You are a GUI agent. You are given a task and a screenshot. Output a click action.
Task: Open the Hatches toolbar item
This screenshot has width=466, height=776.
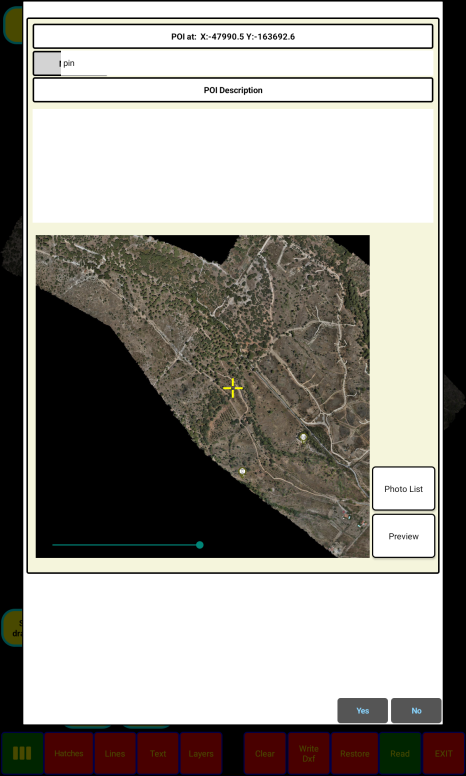tap(69, 753)
